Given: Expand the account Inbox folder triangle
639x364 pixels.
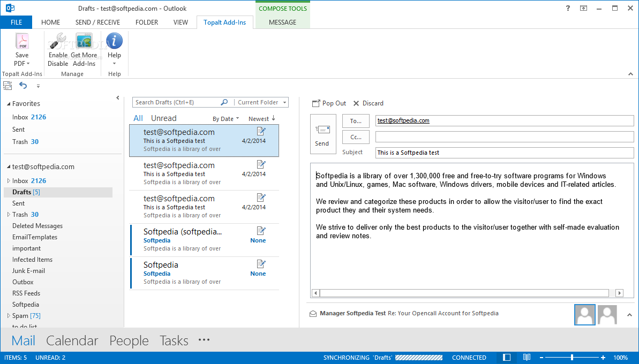Looking at the screenshot, I should [x=9, y=180].
